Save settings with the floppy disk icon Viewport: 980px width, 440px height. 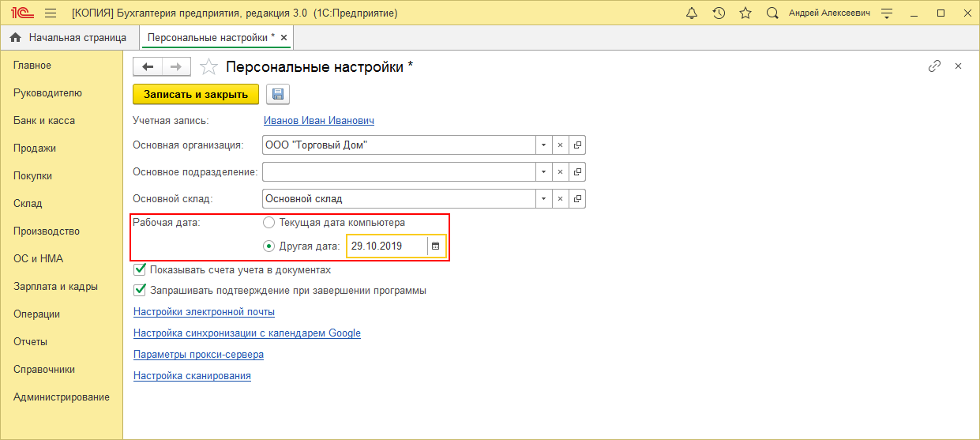pyautogui.click(x=278, y=95)
